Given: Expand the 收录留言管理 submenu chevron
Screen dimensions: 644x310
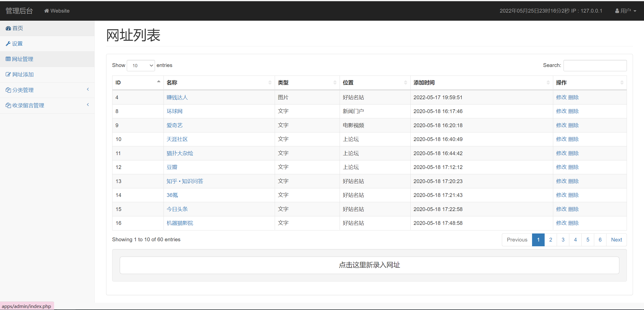Looking at the screenshot, I should [88, 105].
